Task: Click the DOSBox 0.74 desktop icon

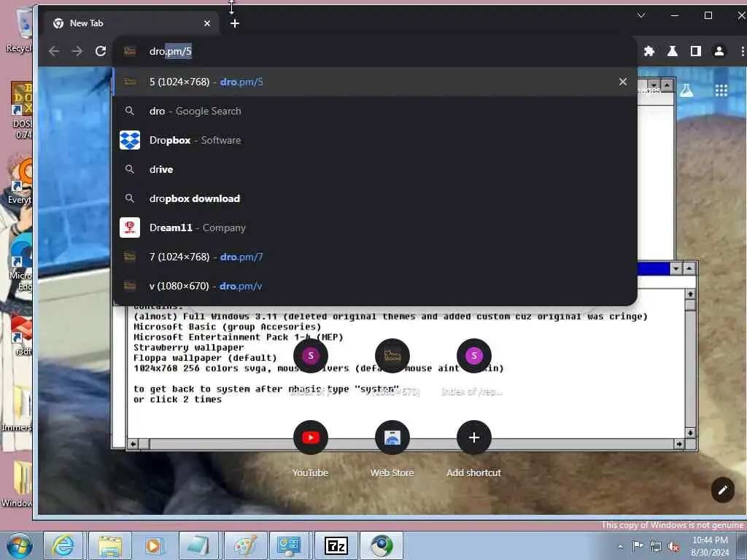Action: pos(21,110)
